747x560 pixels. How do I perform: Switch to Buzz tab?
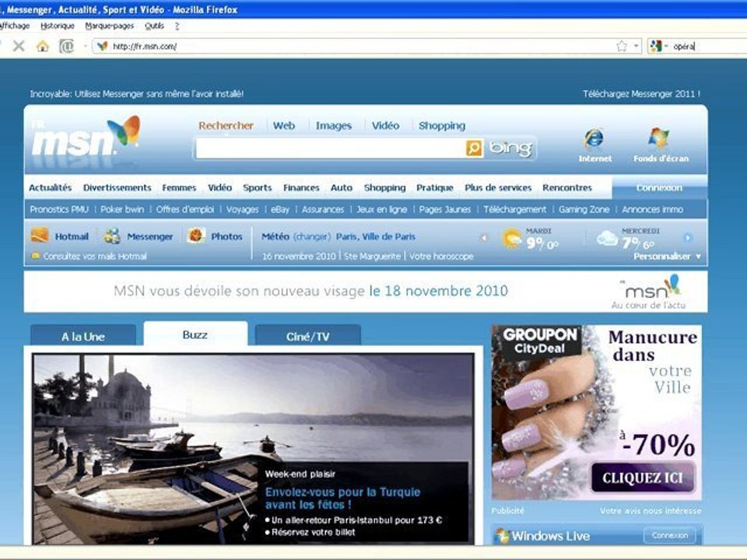point(195,334)
